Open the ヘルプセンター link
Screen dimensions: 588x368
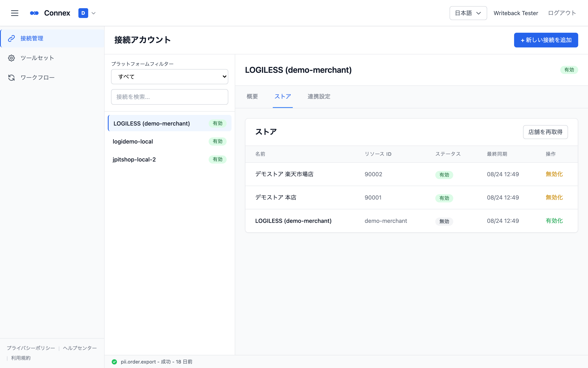pos(80,348)
